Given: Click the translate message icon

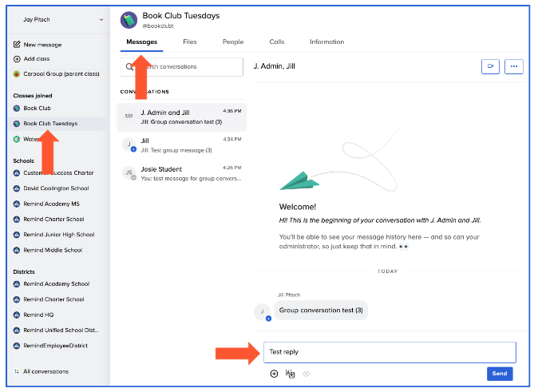Looking at the screenshot, I should click(x=291, y=373).
